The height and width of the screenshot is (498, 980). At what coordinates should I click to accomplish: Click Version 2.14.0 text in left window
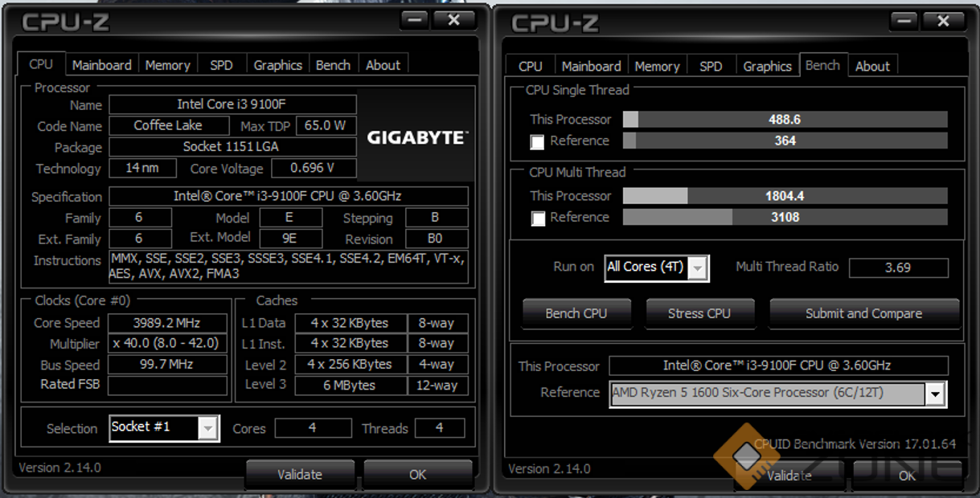59,467
